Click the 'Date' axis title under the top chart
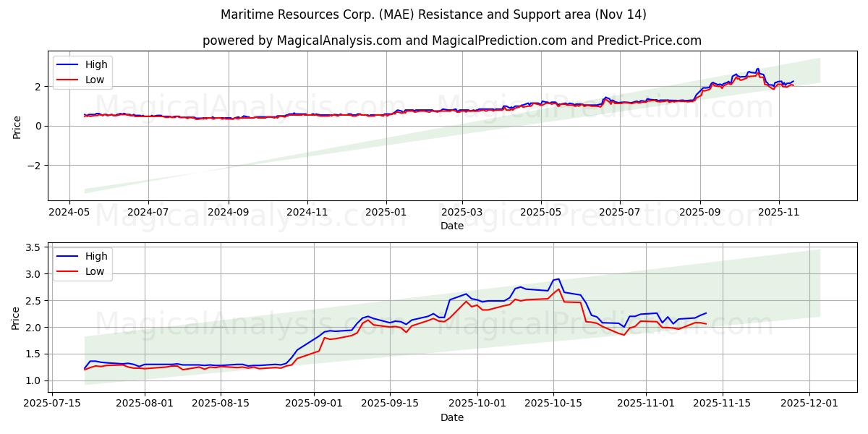This screenshot has height=434, width=868. [x=452, y=226]
